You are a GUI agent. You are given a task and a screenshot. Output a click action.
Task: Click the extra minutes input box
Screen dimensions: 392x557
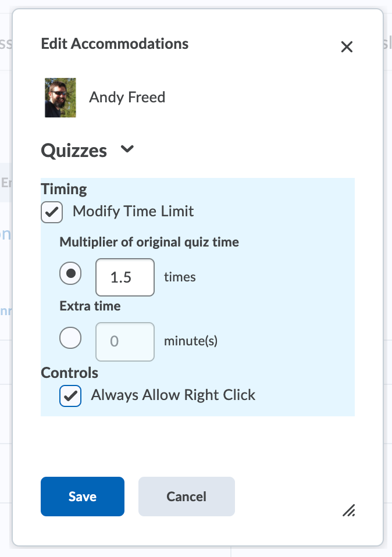pyautogui.click(x=124, y=342)
